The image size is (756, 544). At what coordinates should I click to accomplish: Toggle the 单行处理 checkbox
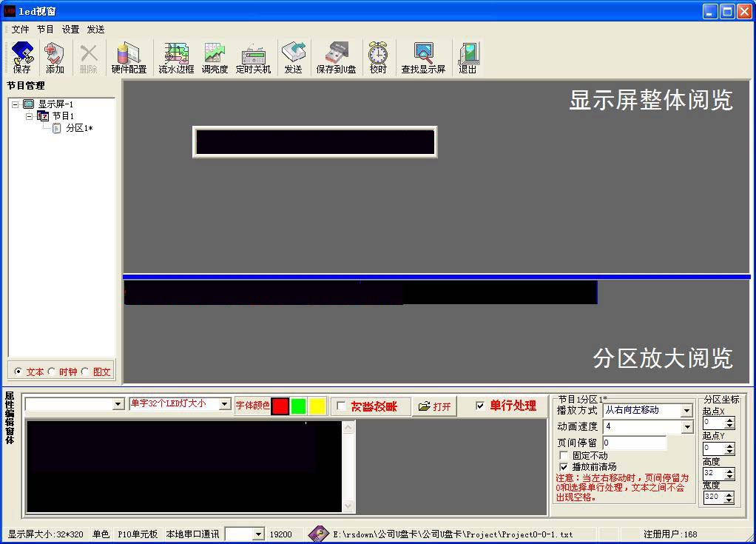pos(480,406)
